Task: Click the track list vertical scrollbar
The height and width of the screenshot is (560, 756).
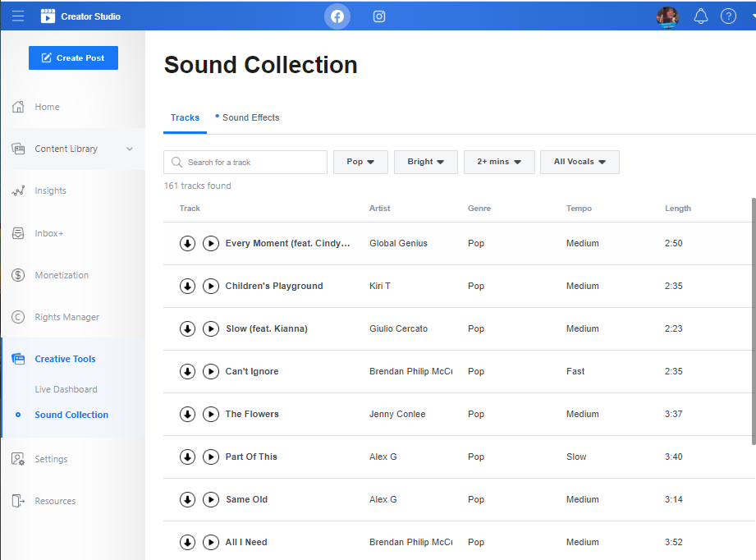Action: tap(754, 321)
